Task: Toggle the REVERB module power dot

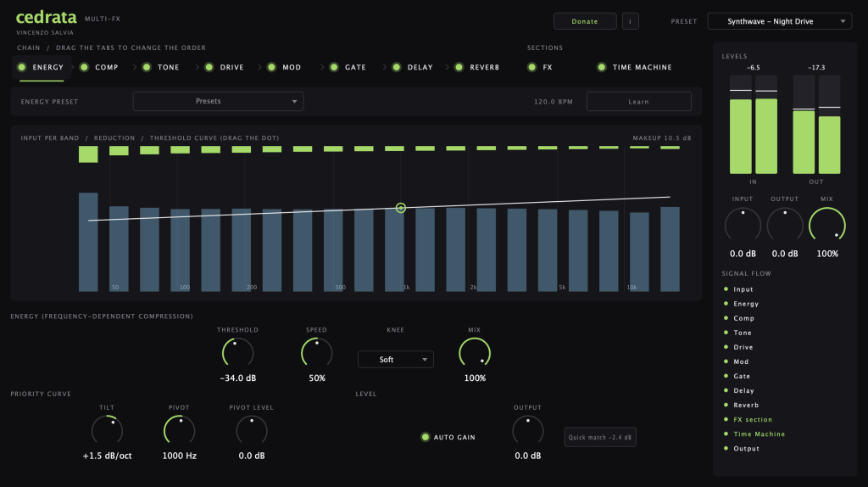Action: click(459, 67)
